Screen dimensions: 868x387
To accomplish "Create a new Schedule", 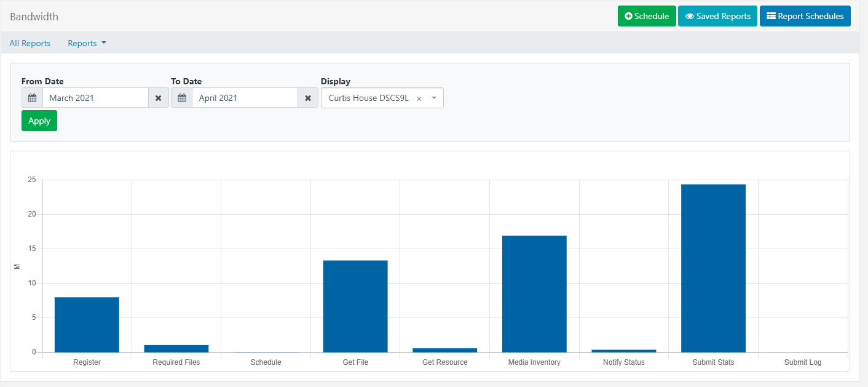I will point(647,15).
